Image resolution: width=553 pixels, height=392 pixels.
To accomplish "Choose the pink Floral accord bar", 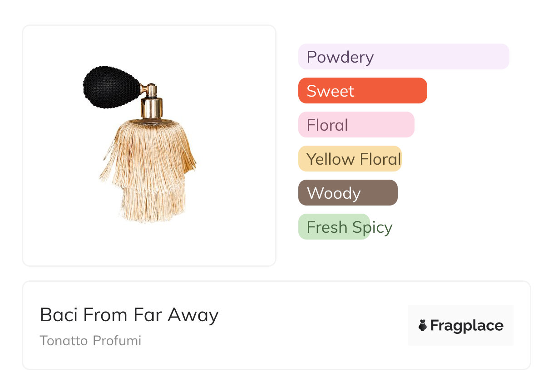I will (356, 125).
